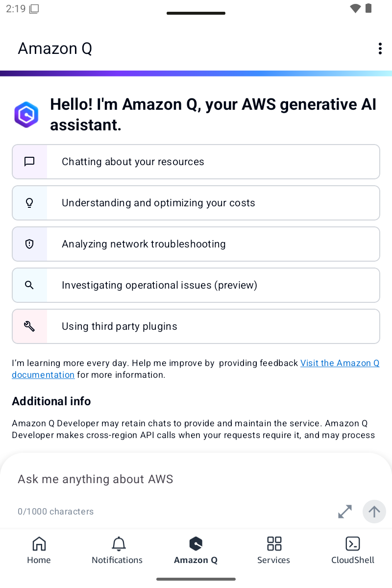Viewport: 392px width, 588px height.
Task: Select Chatting about your resources
Action: [196, 162]
